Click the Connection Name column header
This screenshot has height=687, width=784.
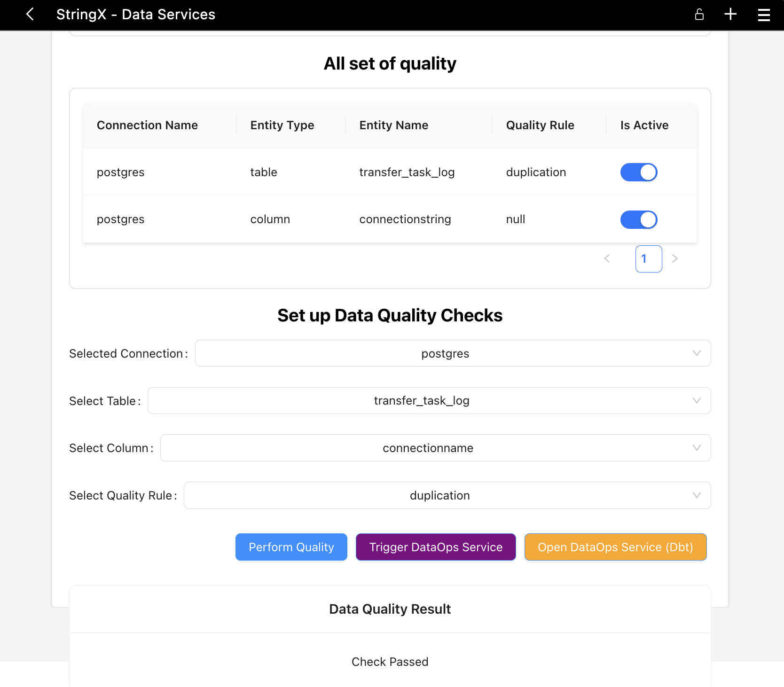click(147, 125)
